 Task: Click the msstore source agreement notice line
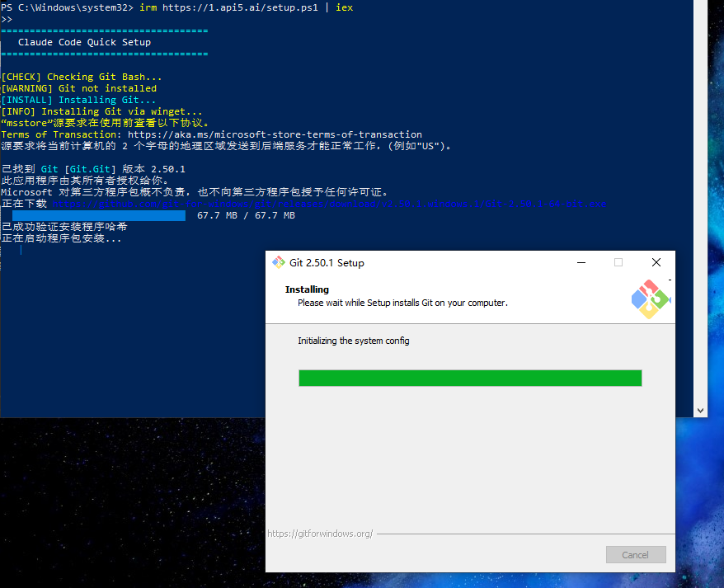pos(106,123)
